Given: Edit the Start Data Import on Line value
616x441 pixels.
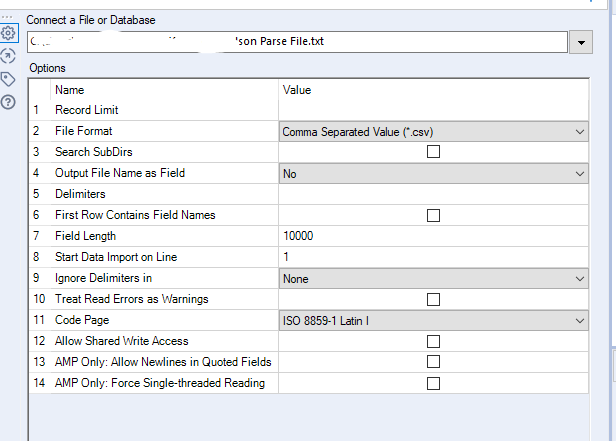Looking at the screenshot, I should 434,257.
